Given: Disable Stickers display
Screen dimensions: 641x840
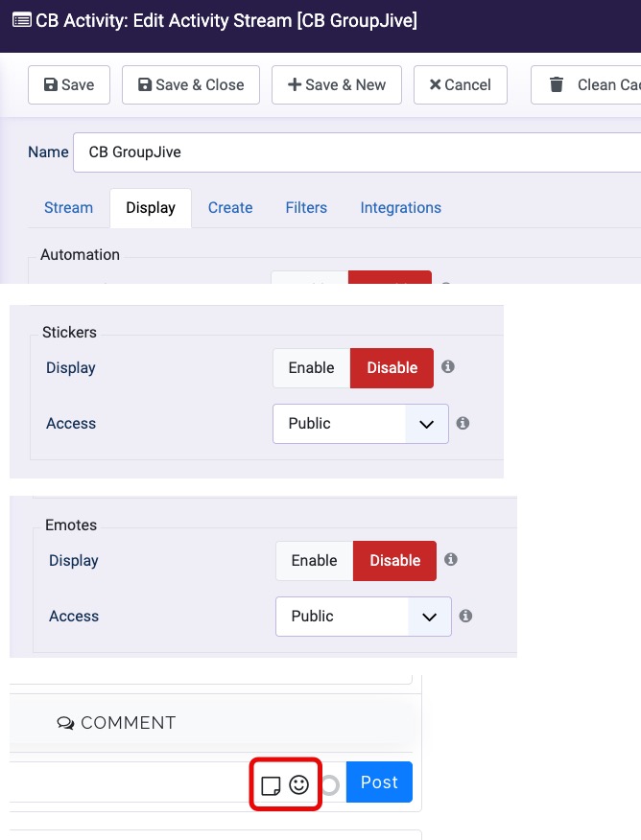Looking at the screenshot, I should [x=392, y=368].
